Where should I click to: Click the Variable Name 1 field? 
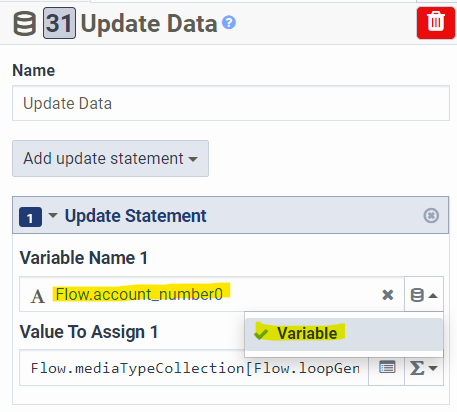click(212, 294)
